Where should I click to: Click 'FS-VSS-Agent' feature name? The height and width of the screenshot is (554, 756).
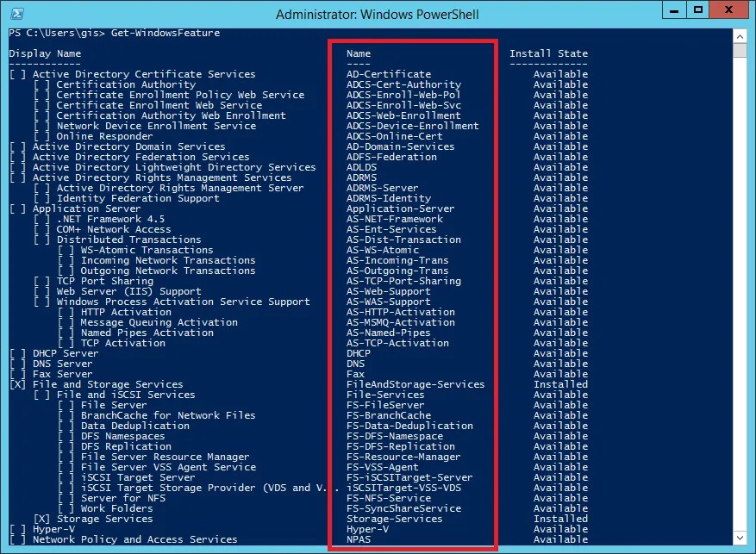point(383,468)
